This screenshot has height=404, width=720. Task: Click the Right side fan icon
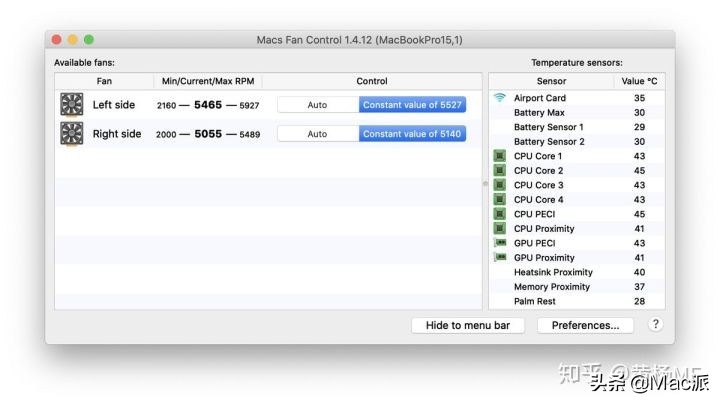(x=72, y=134)
